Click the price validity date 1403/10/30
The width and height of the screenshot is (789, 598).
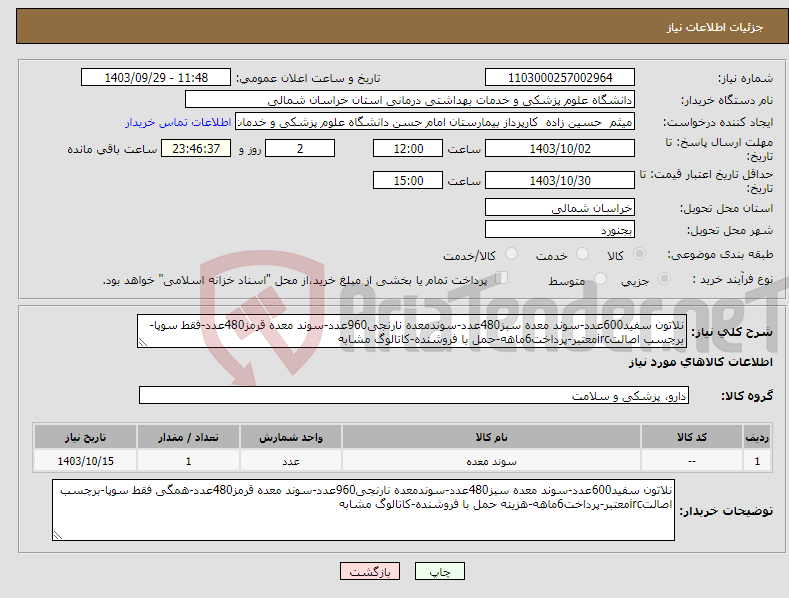(560, 180)
